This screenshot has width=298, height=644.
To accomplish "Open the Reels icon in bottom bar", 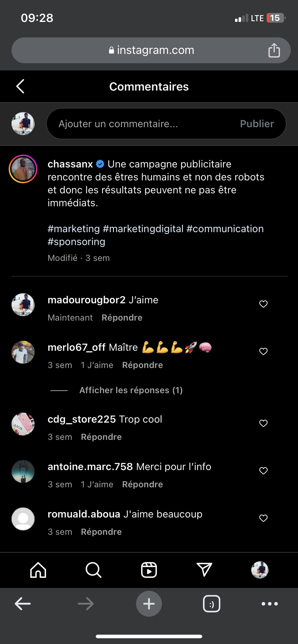I will pos(149,570).
